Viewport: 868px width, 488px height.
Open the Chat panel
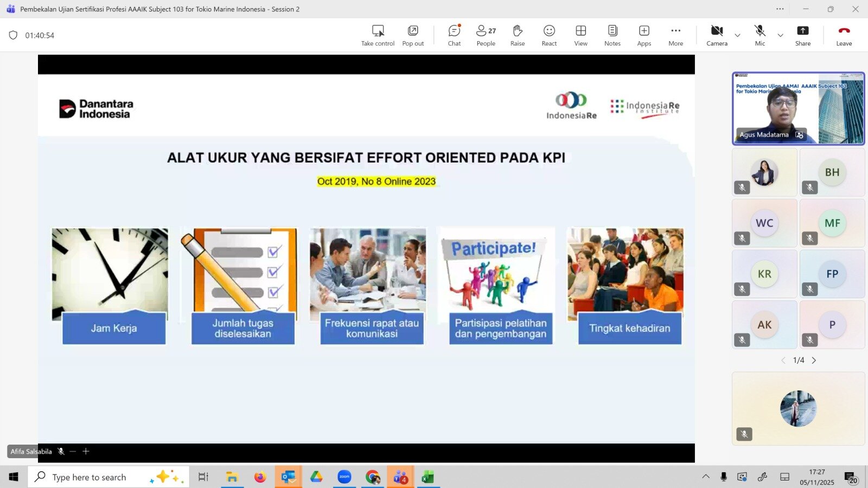(x=454, y=35)
